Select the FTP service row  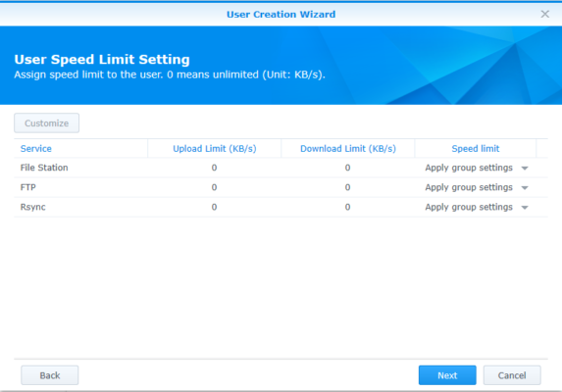point(281,187)
